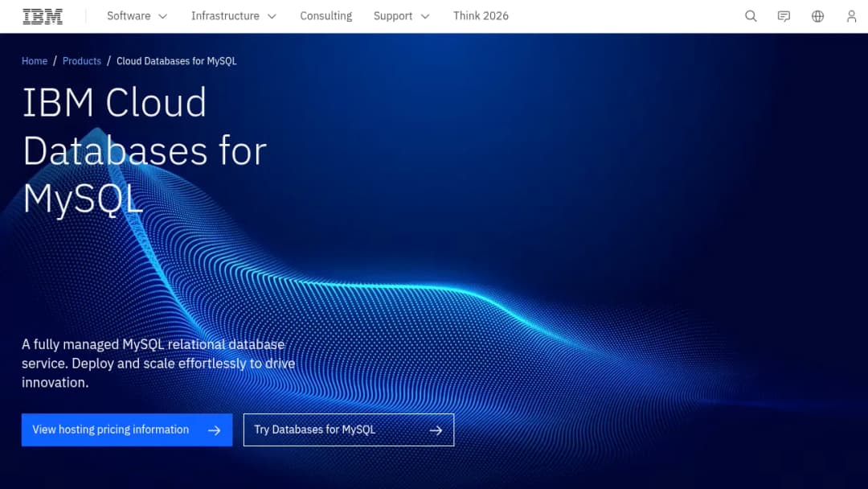The image size is (868, 489).
Task: Go to the Products breadcrumb link
Action: pyautogui.click(x=82, y=61)
